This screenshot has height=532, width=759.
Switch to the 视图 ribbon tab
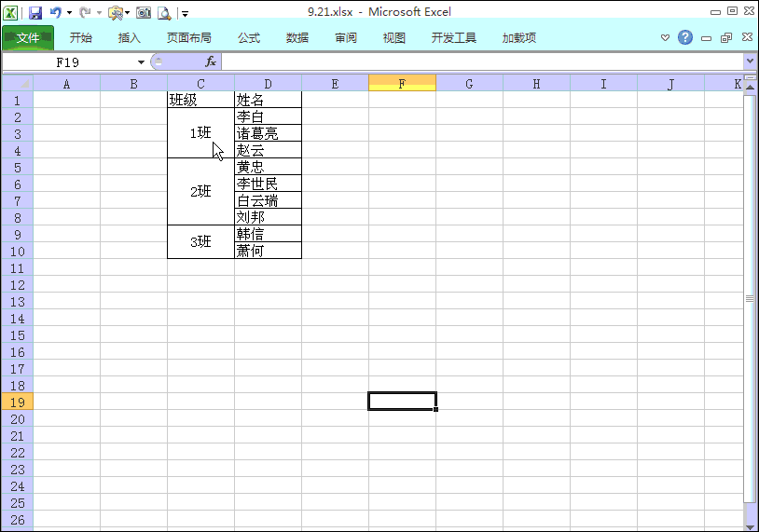(x=394, y=37)
